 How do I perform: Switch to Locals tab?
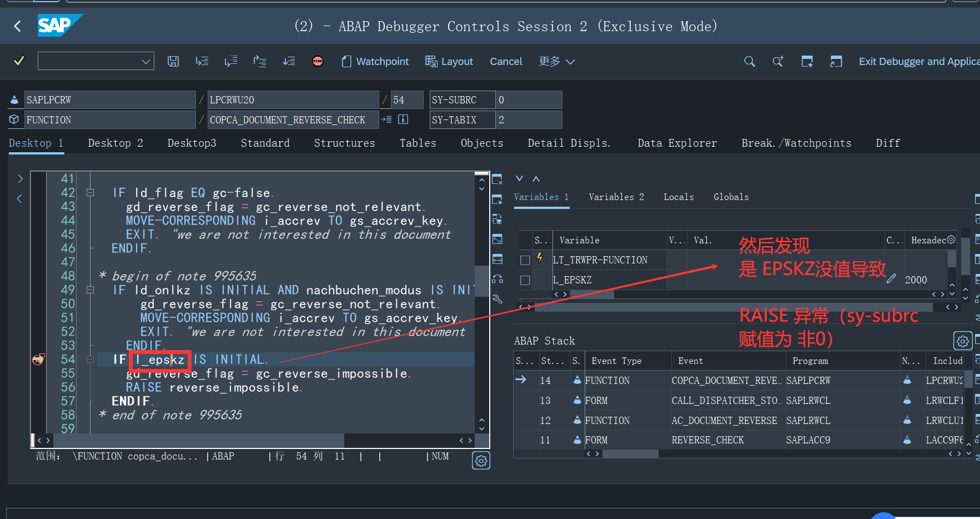[679, 197]
